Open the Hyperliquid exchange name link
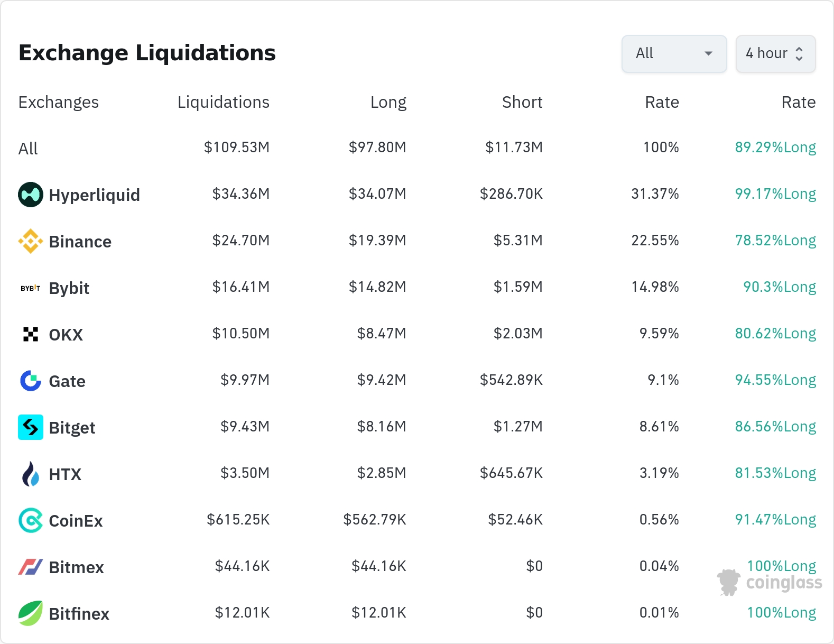834x644 pixels. click(x=94, y=195)
